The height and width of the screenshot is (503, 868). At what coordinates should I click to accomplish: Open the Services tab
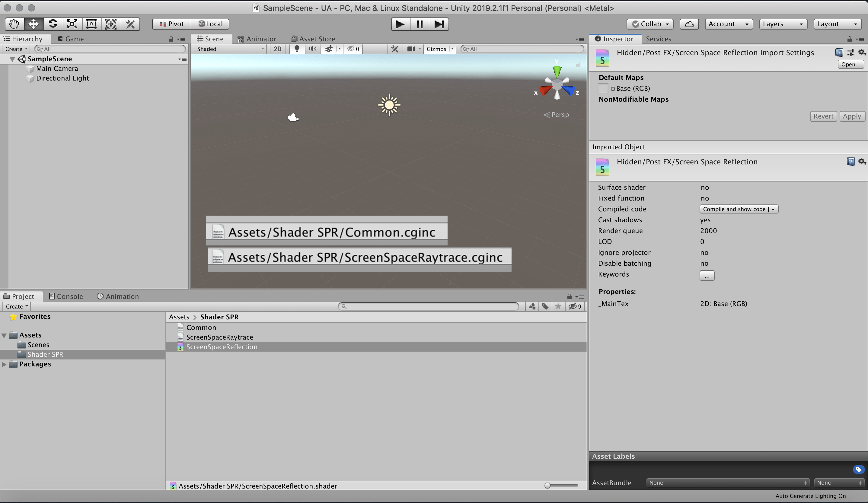(658, 39)
